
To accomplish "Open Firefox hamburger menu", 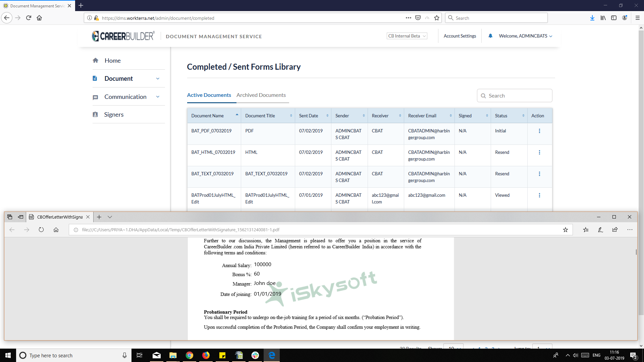I will [638, 18].
